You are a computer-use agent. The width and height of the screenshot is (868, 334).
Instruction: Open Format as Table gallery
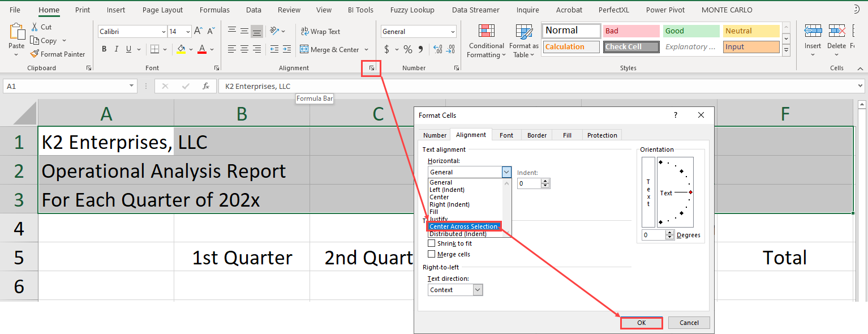coord(523,41)
